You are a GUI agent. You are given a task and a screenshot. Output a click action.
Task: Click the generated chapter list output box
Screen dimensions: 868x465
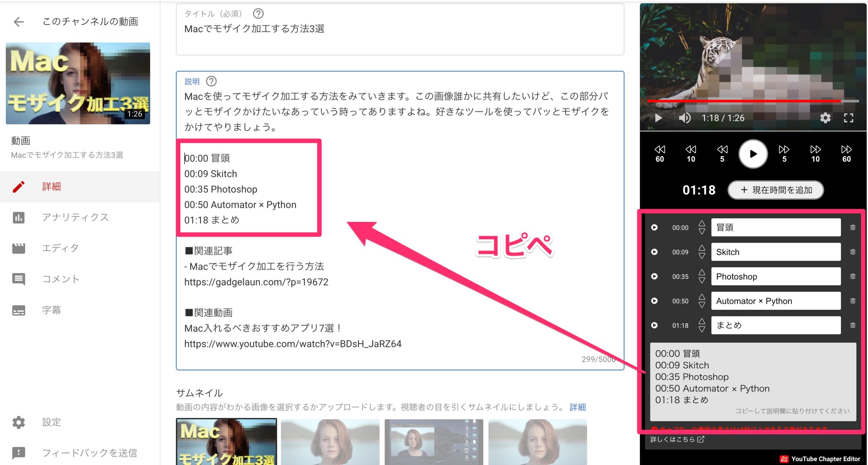click(753, 382)
